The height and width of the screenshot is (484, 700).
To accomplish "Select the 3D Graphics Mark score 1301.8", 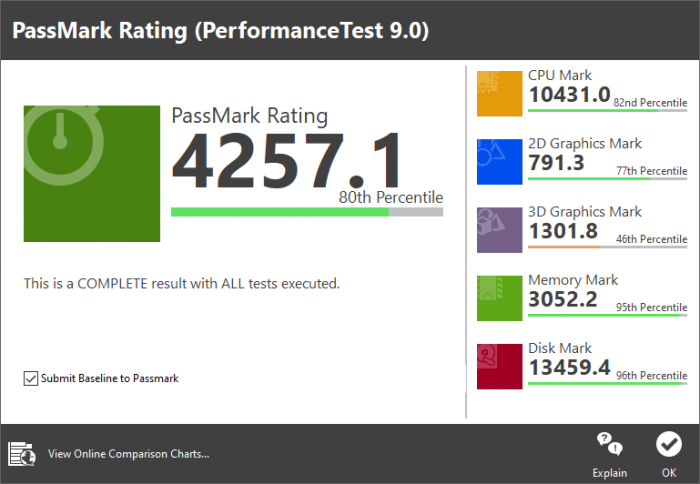I will coord(563,231).
